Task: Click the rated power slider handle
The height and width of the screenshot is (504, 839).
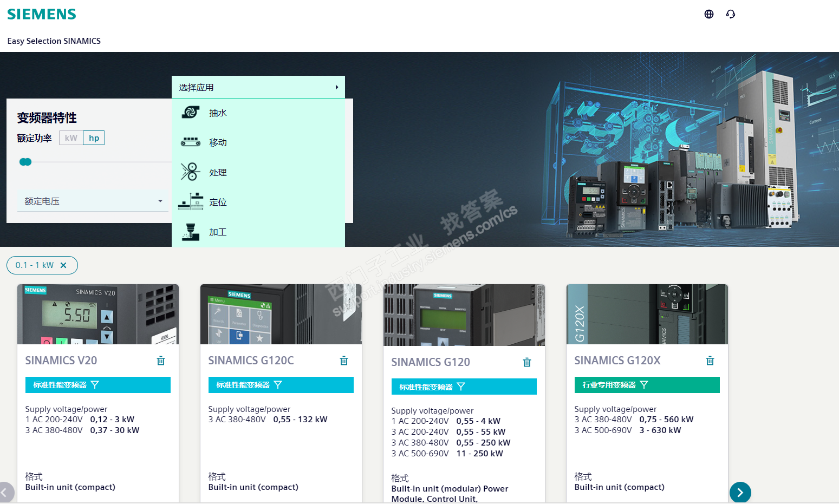Action: click(25, 162)
